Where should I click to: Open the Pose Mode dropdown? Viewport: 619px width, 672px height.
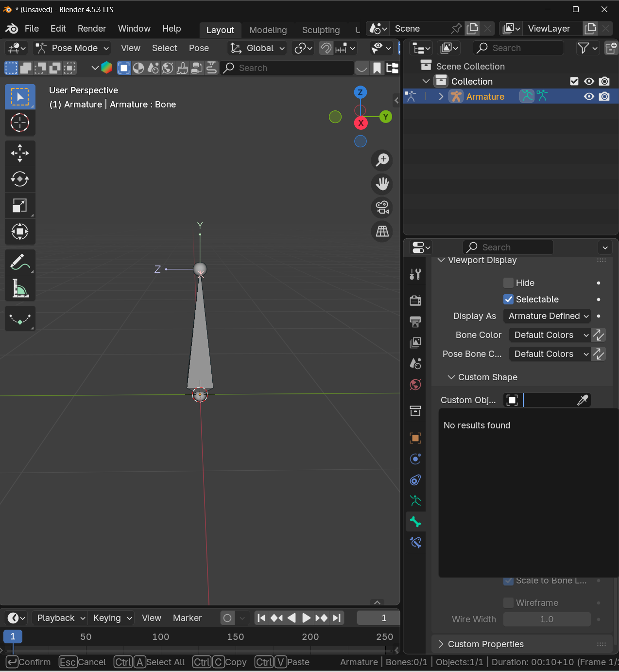tap(72, 48)
